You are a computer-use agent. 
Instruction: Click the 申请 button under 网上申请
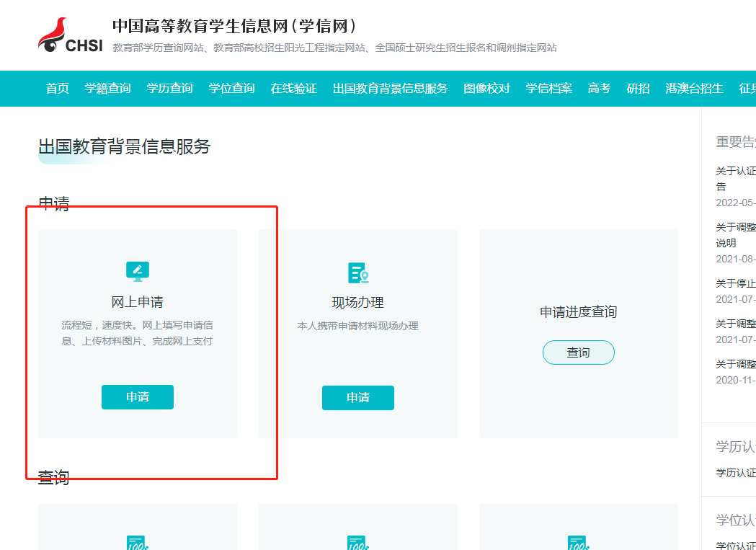[137, 396]
